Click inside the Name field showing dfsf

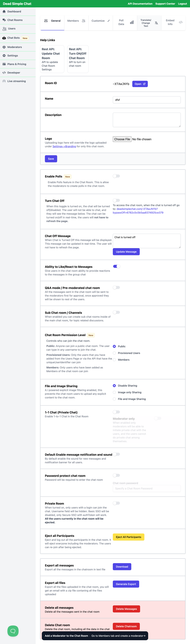click(x=147, y=100)
